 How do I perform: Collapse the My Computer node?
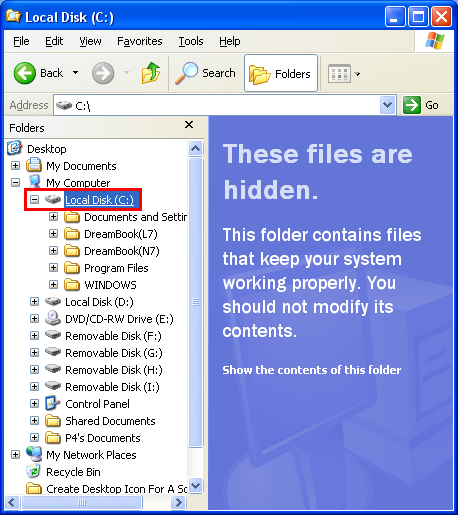click(x=15, y=183)
